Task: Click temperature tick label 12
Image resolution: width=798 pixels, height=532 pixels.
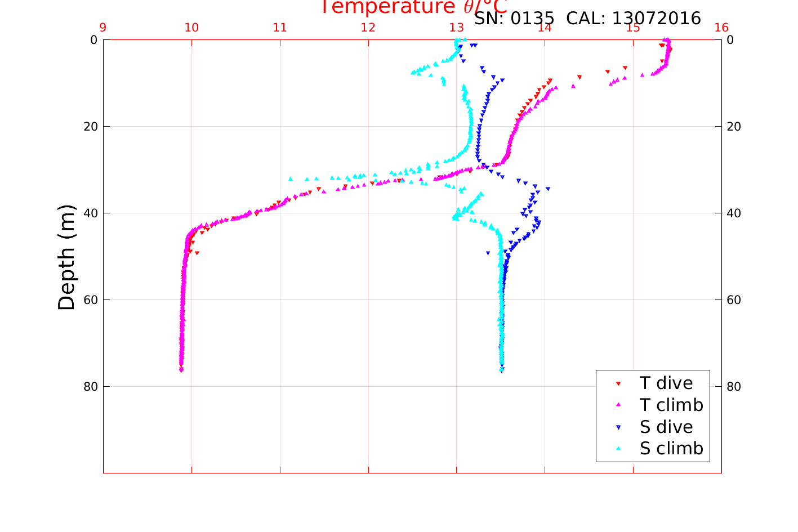Action: (368, 28)
